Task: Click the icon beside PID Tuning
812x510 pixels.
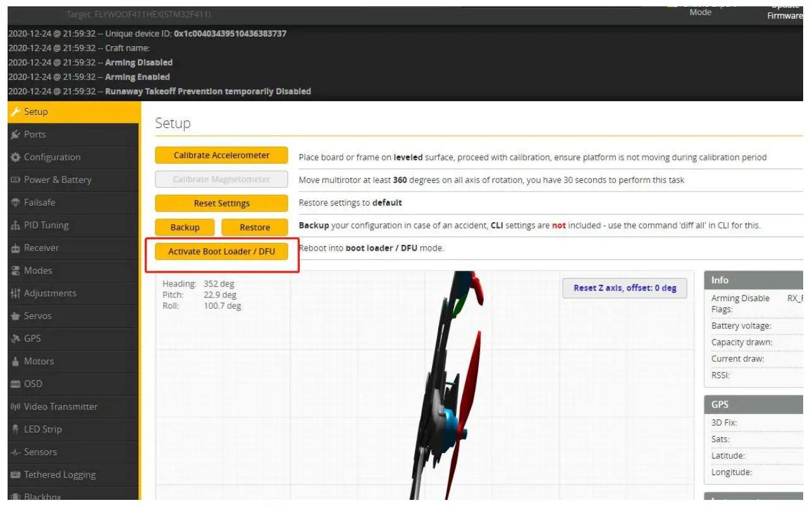Action: point(15,225)
